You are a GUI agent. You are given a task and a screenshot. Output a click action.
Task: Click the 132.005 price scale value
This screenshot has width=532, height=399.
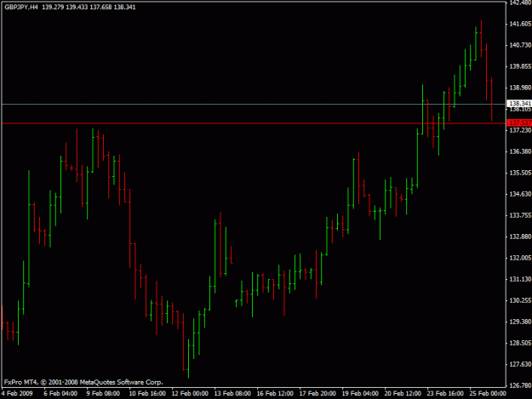pyautogui.click(x=520, y=258)
